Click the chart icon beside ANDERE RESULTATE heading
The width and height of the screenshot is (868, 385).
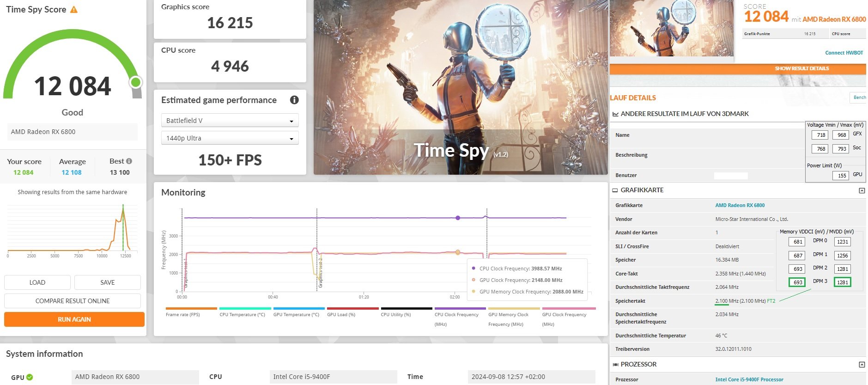pos(615,114)
